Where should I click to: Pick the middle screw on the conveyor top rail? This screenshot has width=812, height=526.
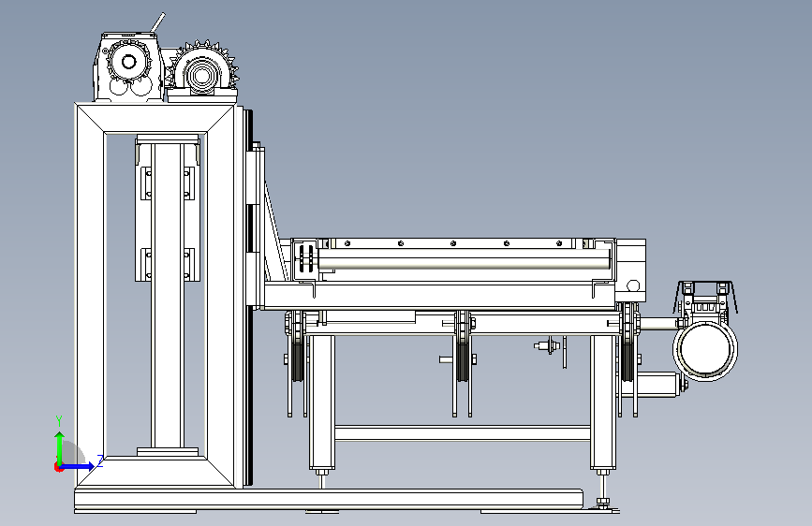[453, 243]
